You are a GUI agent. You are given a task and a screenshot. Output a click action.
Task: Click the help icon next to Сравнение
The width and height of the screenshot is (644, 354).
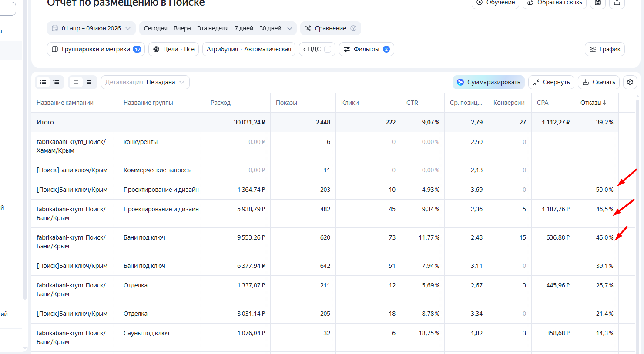[353, 28]
